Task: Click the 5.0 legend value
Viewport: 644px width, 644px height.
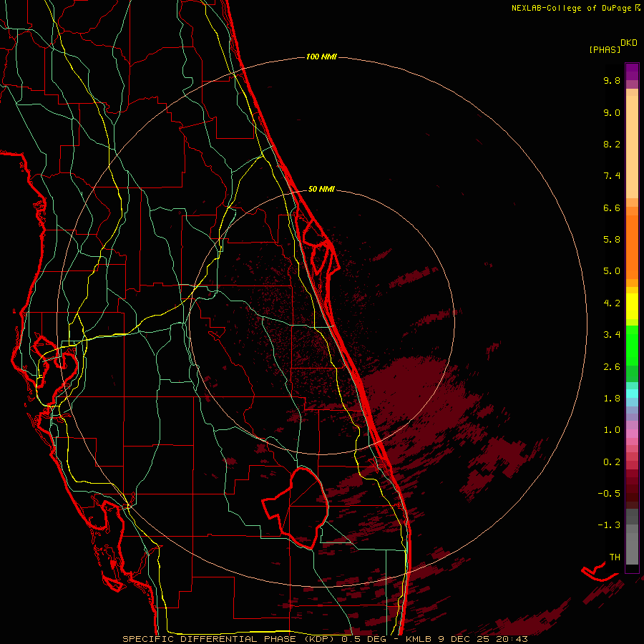Action: 612,271
